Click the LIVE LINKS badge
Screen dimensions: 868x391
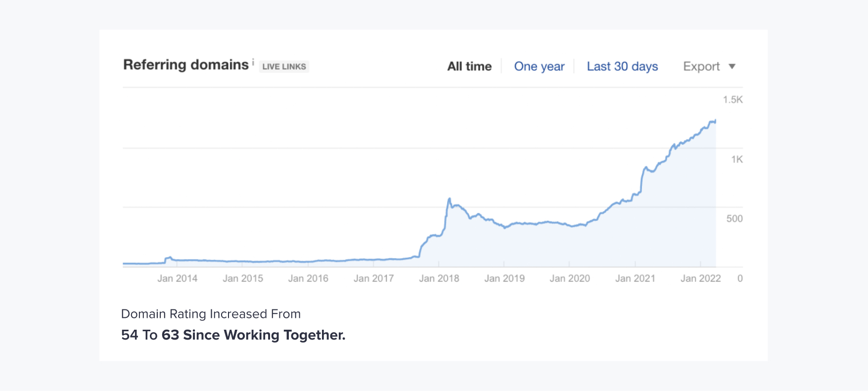coord(284,67)
